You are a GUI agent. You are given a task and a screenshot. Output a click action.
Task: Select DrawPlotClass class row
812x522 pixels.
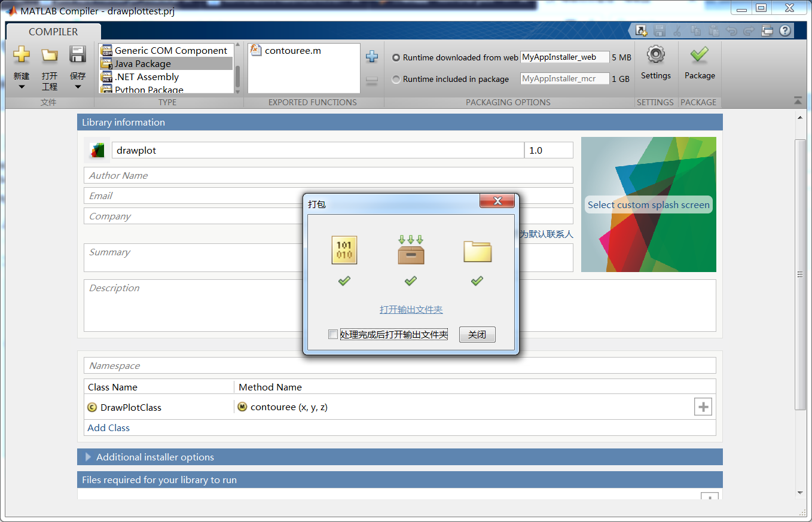point(159,407)
